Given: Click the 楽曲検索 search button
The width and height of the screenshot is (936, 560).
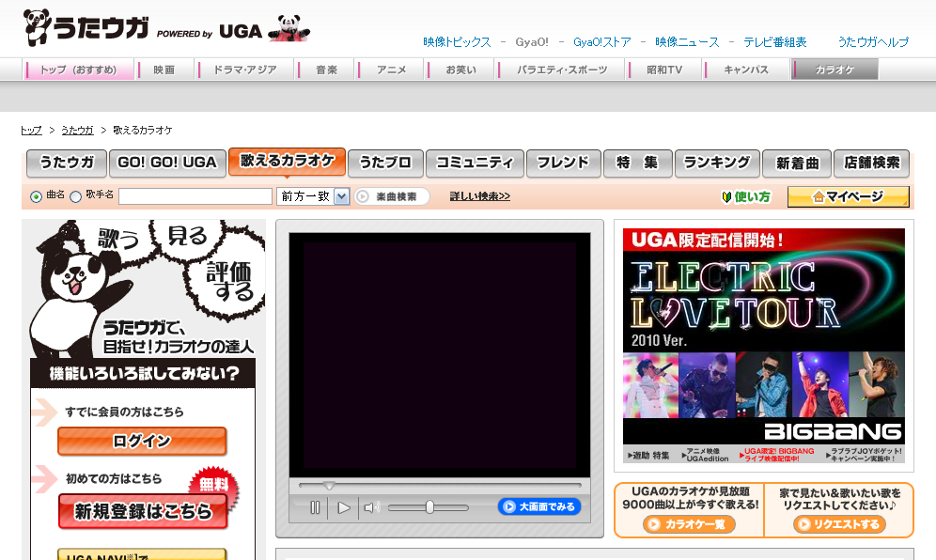Looking at the screenshot, I should (392, 196).
